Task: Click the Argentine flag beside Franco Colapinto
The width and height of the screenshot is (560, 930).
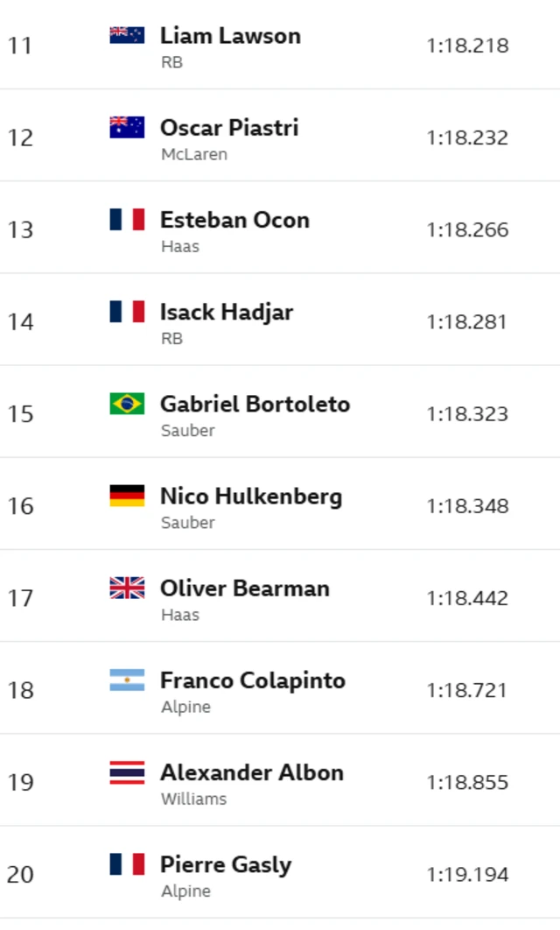Action: click(x=127, y=680)
